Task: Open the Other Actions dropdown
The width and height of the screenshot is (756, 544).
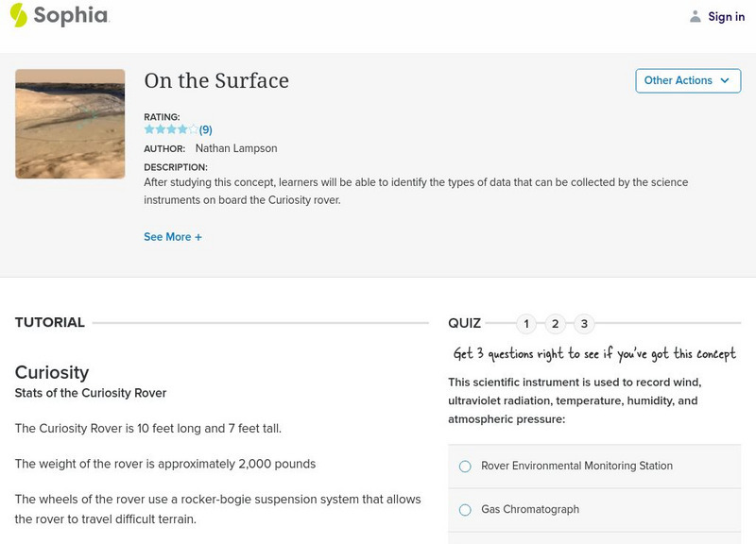Action: 679,81
